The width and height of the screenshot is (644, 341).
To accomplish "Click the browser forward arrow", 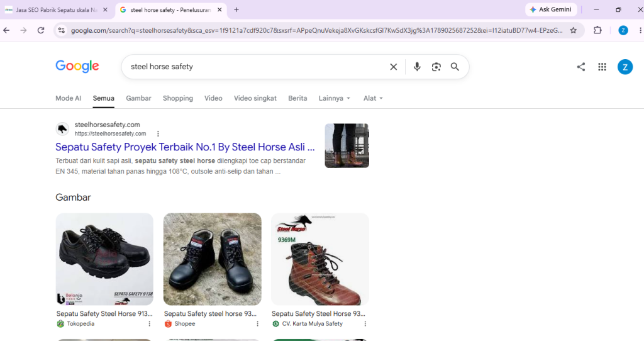I will (x=23, y=30).
